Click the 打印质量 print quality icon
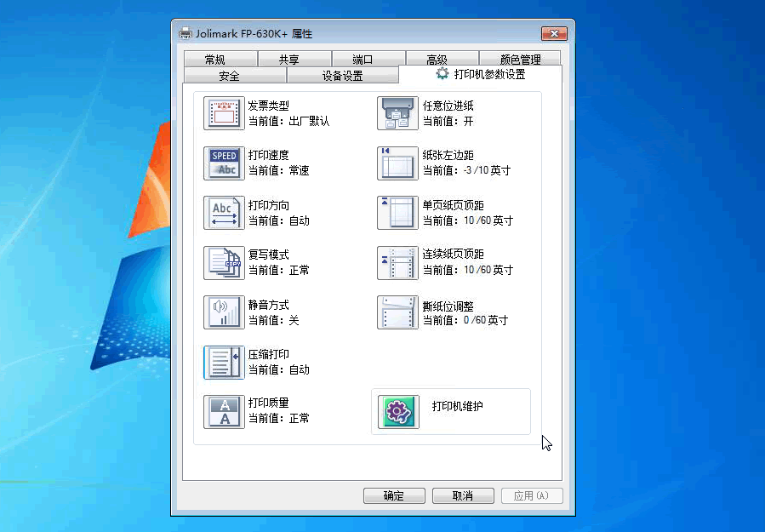Image resolution: width=765 pixels, height=532 pixels. point(224,412)
